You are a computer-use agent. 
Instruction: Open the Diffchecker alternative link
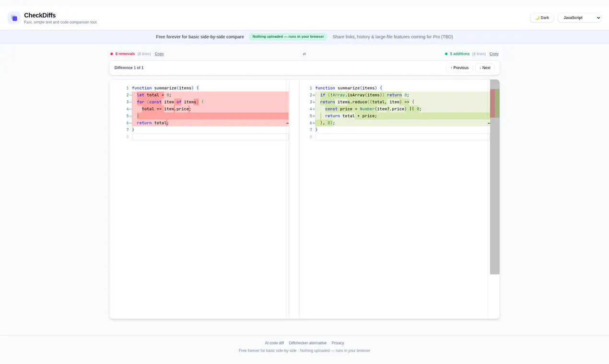[307, 343]
